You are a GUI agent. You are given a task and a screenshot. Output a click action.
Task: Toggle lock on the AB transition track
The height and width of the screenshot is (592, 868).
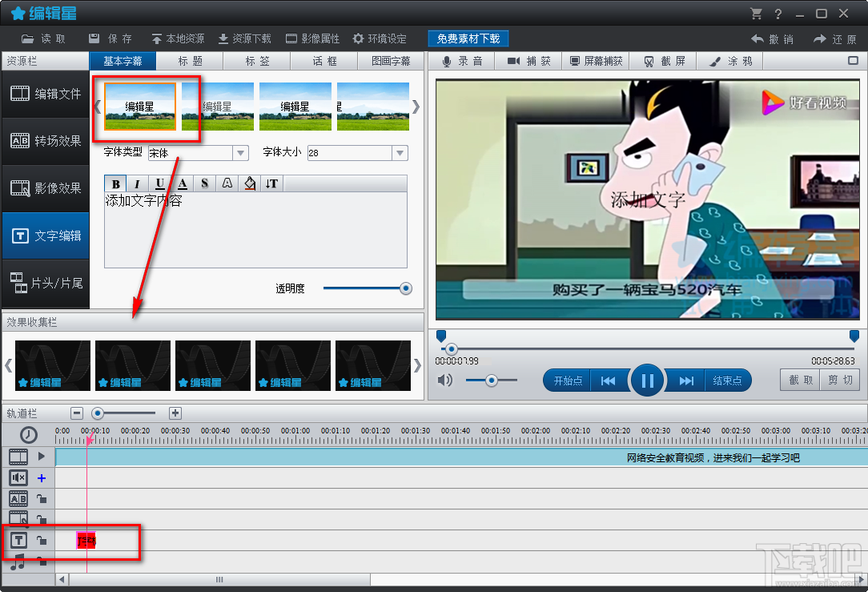(x=42, y=498)
